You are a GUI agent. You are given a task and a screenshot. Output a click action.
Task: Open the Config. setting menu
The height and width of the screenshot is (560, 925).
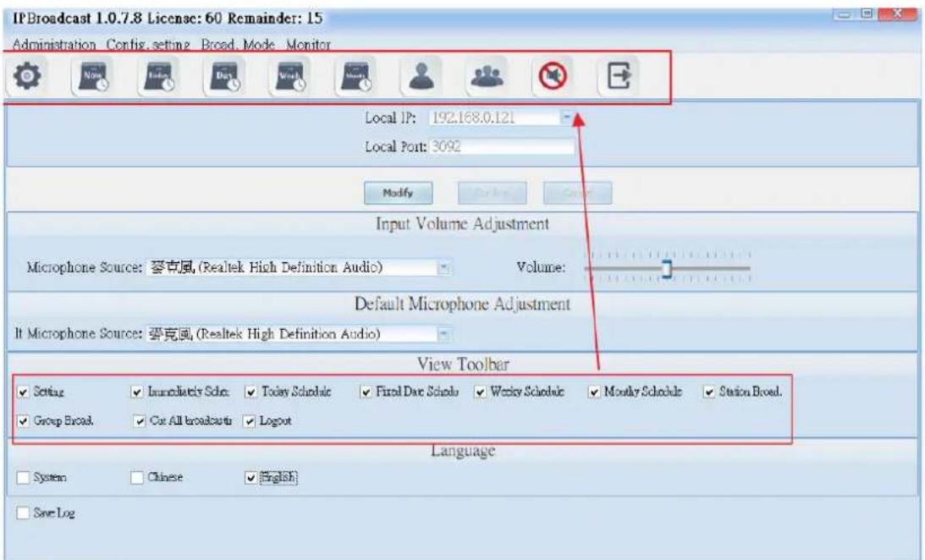point(148,44)
